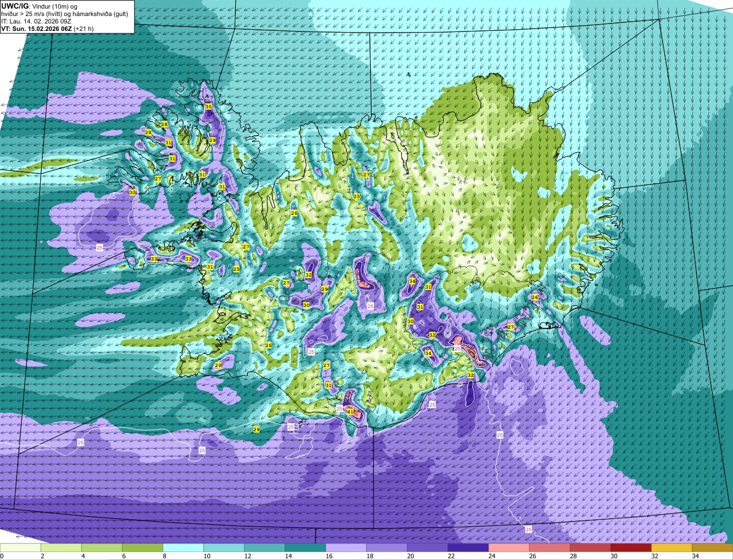
Task: Click the '28' tick label on the colour scale
Action: 573,556
